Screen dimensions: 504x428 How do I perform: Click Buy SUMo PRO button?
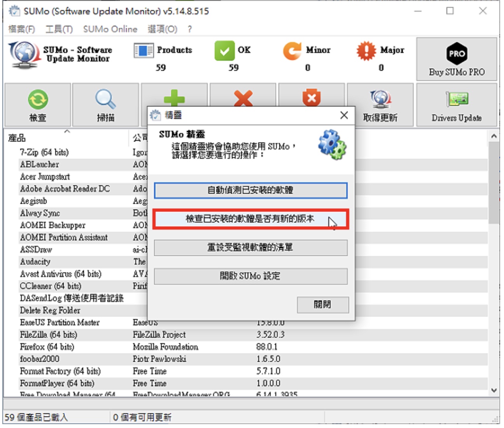[457, 59]
